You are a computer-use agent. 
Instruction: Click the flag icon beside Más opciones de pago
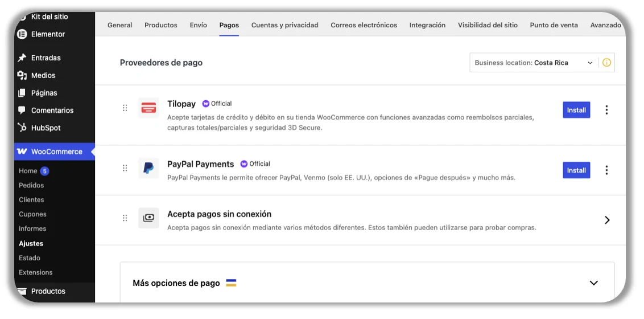click(x=231, y=283)
